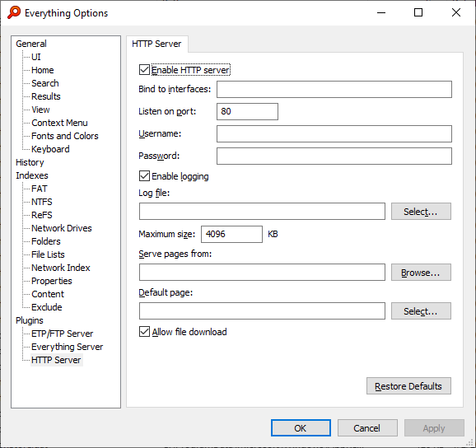Toggle the Enable logging checkbox
This screenshot has width=476, height=448.
[x=144, y=176]
